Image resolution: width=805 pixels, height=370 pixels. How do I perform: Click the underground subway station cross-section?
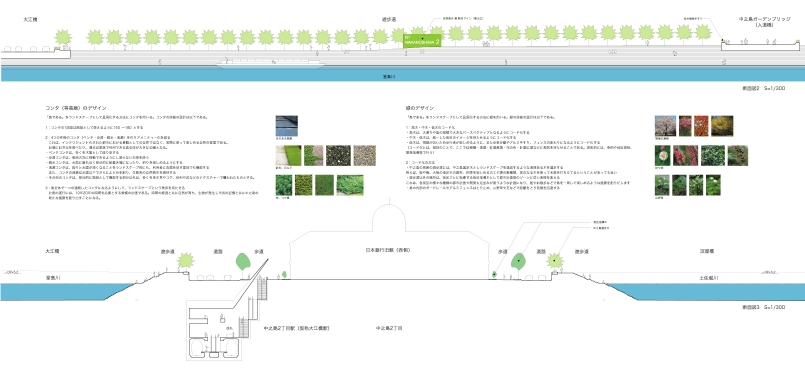[x=214, y=333]
